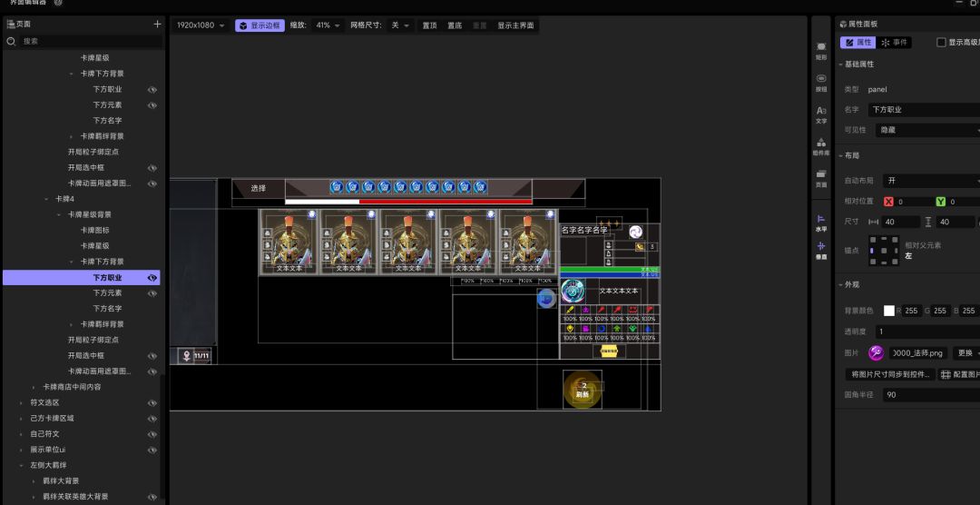Collapse the 左侧大羁绊 tree node
980x505 pixels.
pyautogui.click(x=21, y=466)
